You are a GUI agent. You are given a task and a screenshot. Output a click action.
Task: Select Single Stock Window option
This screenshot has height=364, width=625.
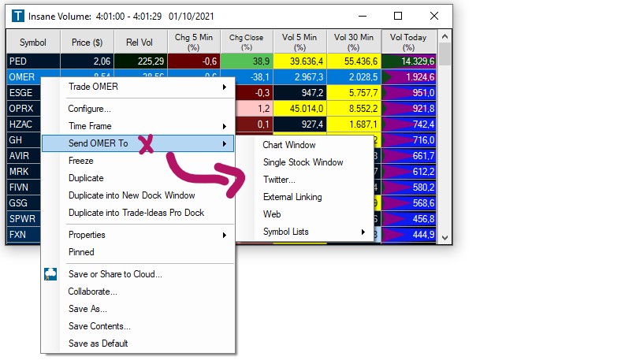303,162
